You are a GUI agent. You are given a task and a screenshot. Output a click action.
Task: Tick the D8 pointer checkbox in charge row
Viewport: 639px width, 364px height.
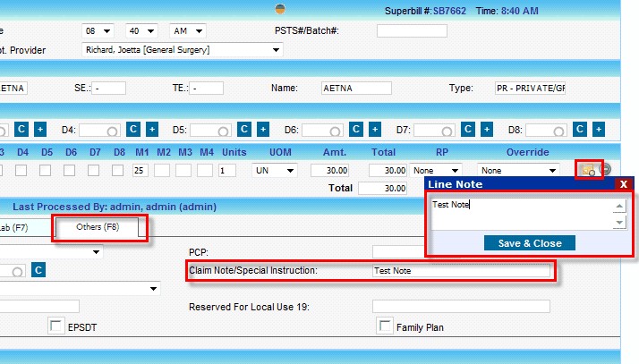[119, 169]
